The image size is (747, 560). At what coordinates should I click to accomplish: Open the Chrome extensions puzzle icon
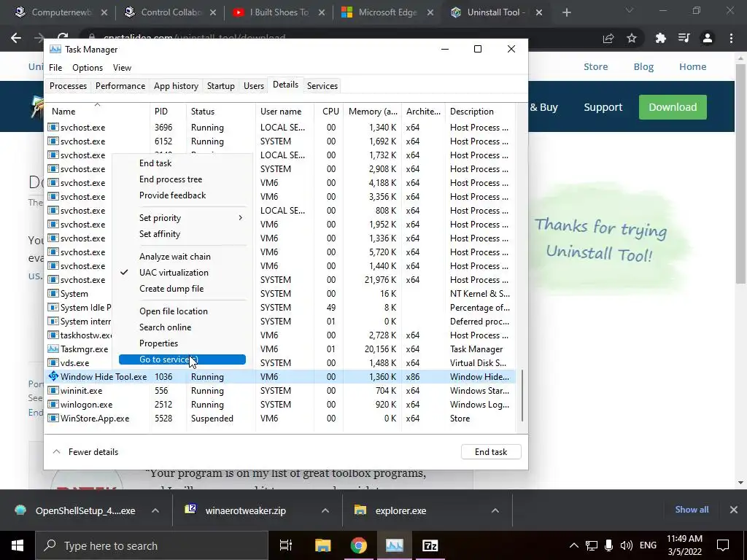tap(660, 38)
